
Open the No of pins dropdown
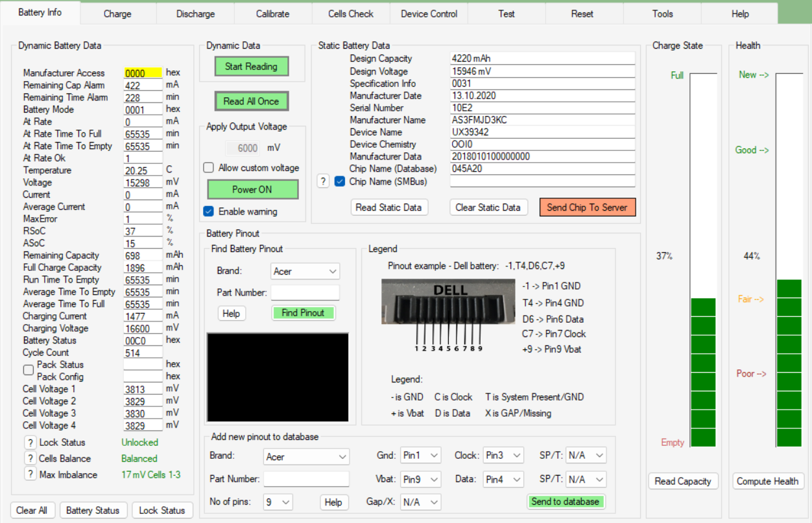(278, 502)
